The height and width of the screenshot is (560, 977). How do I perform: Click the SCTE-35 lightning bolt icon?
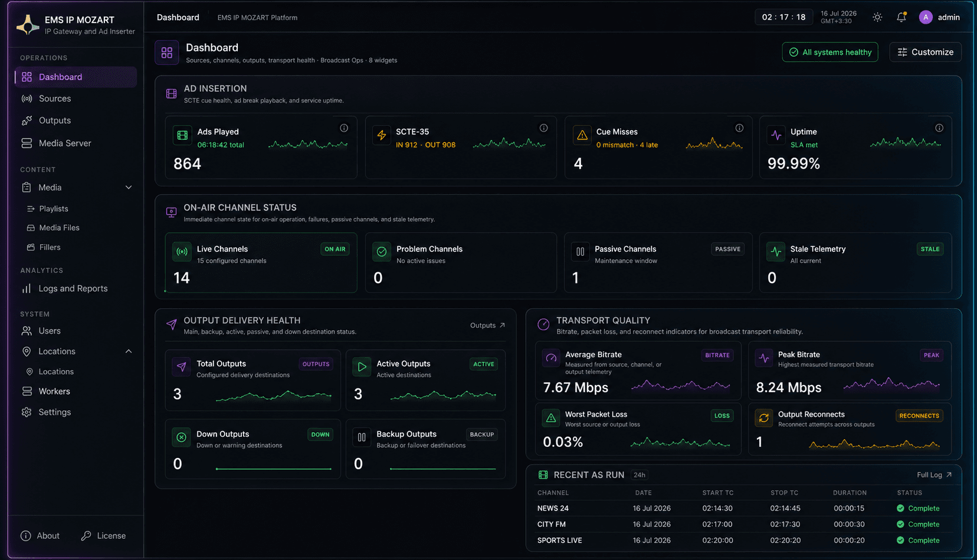pos(382,136)
